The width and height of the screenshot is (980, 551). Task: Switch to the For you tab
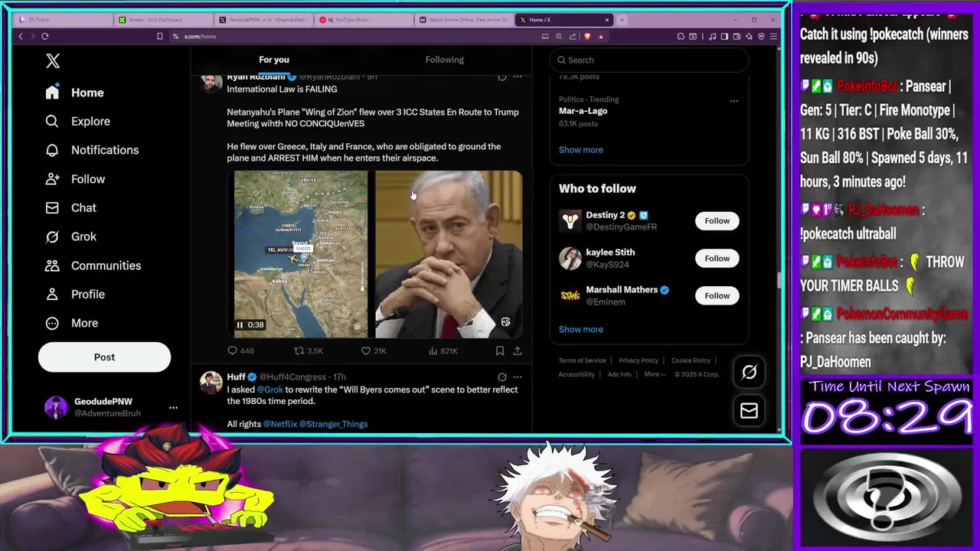click(x=274, y=60)
